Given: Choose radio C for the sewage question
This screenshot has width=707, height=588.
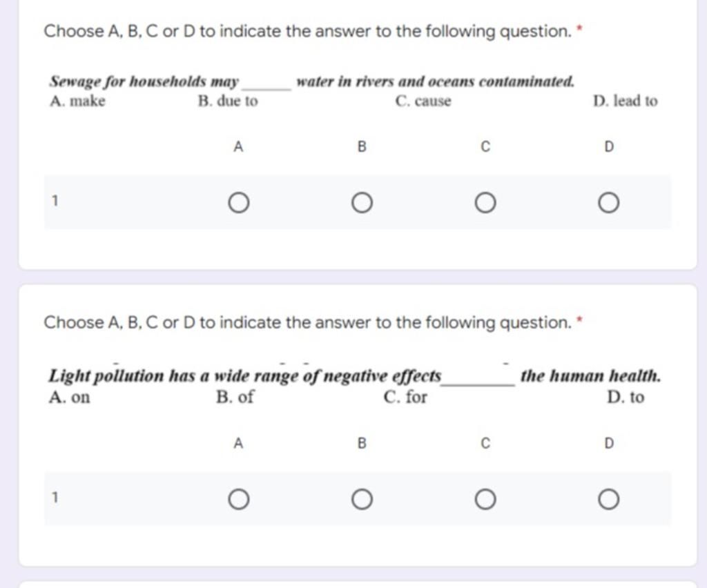Looking at the screenshot, I should tap(485, 203).
